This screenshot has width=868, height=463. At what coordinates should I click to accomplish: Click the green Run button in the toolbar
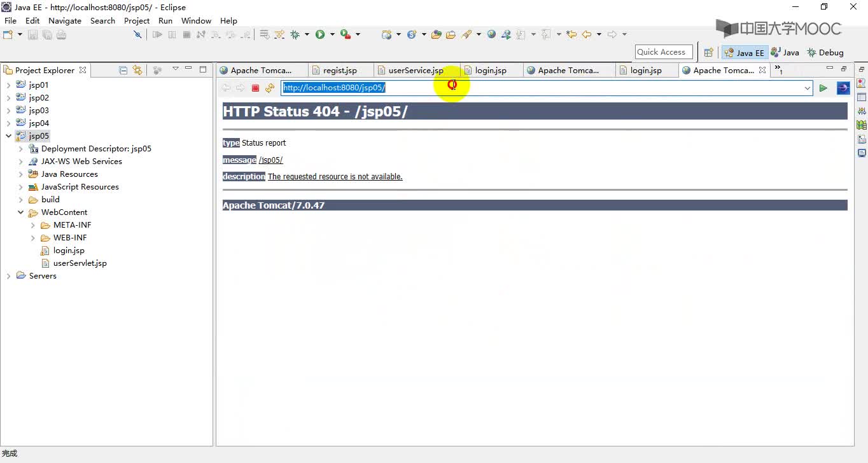tap(320, 34)
